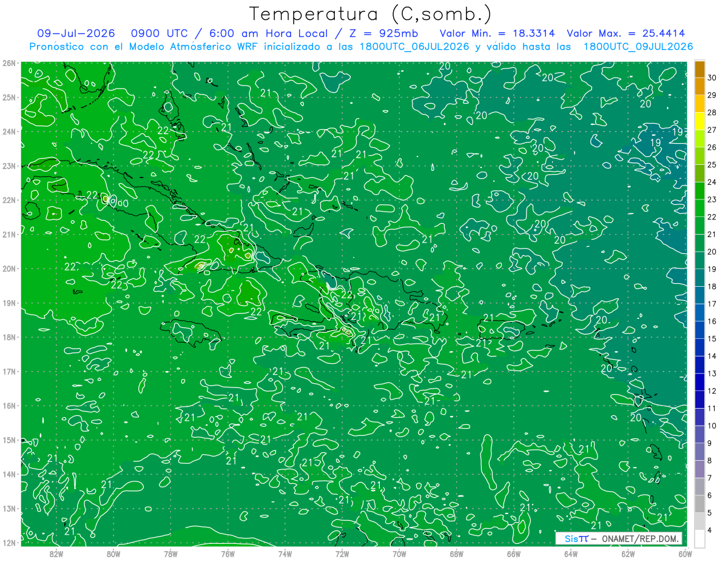728x562 pixels.
Task: Click the latitude axis label 20N
Action: [9, 269]
